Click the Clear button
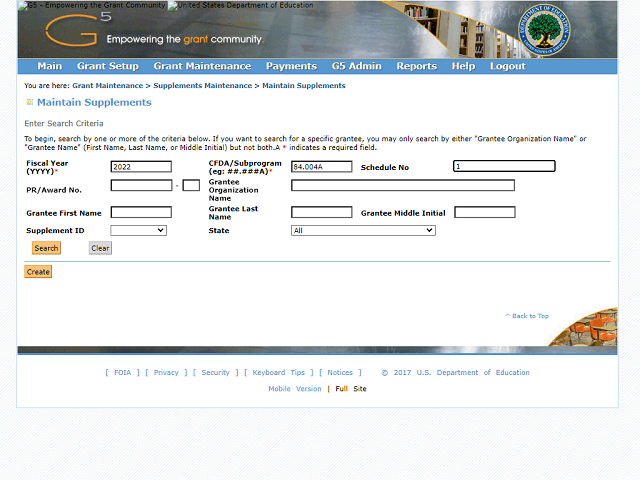The image size is (640, 480). point(100,248)
